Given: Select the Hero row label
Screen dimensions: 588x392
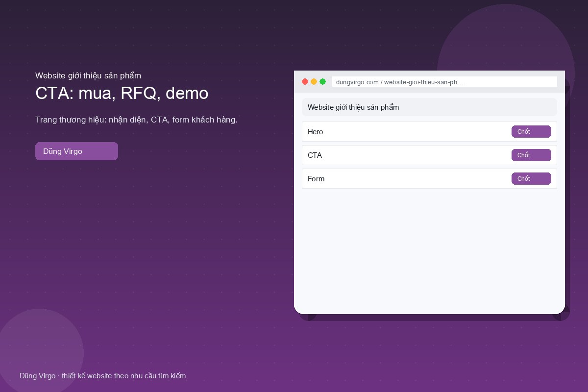Looking at the screenshot, I should (x=315, y=132).
